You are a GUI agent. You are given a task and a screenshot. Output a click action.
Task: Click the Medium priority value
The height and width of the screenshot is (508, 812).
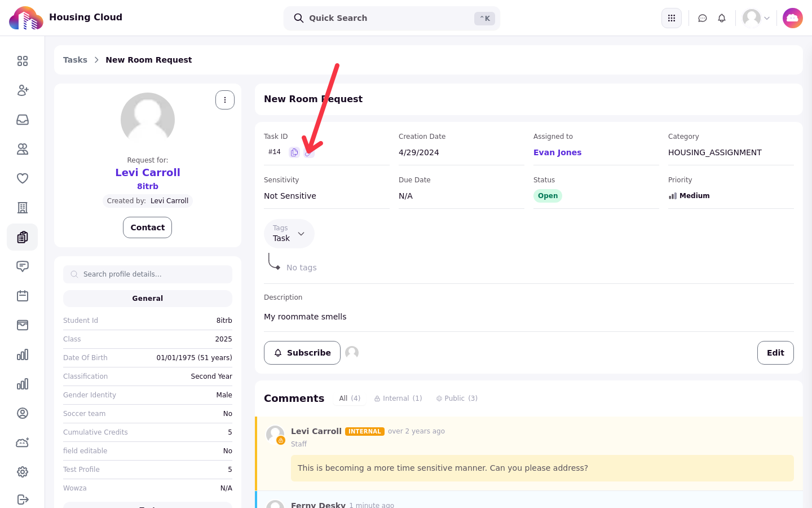(689, 196)
